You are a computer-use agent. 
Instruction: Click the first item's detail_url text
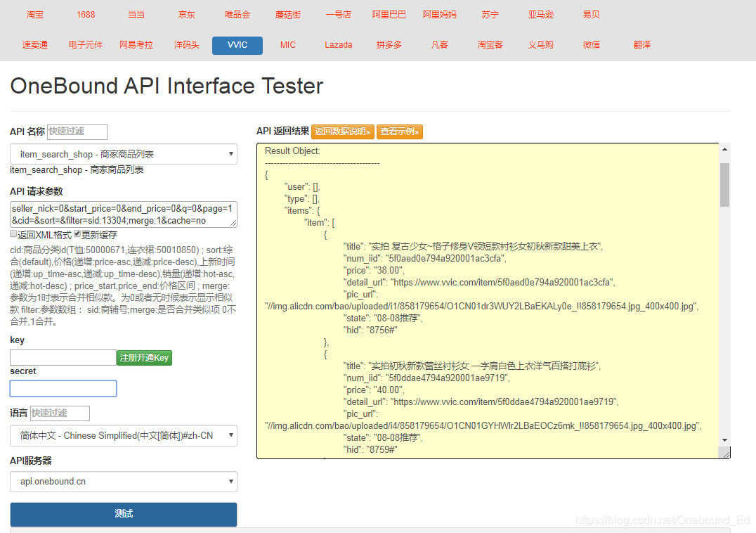coord(479,282)
